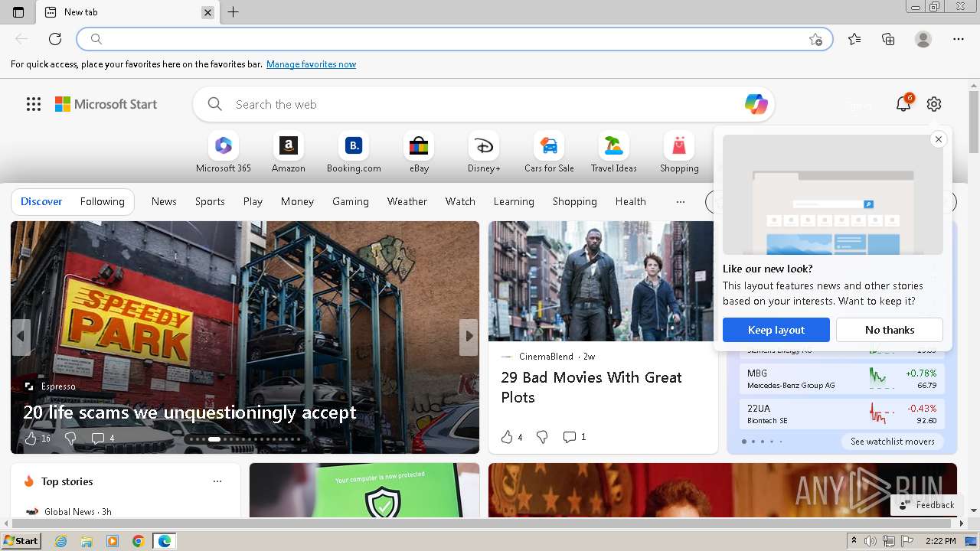Open Edge Settings and more menu
Image resolution: width=980 pixels, height=551 pixels.
tap(959, 39)
